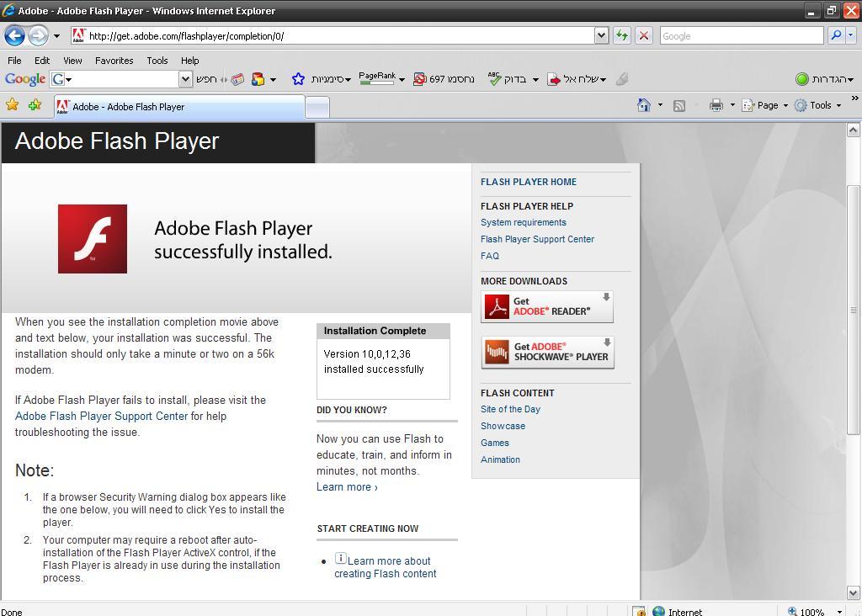Click the search magnifier icon
The image size is (862, 616).
coord(836,35)
